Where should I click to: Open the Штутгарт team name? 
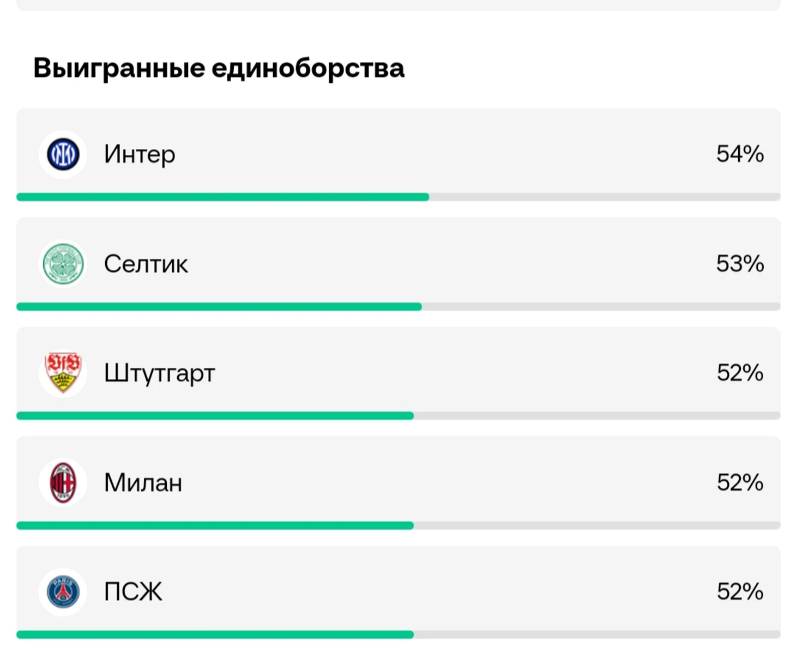(159, 374)
